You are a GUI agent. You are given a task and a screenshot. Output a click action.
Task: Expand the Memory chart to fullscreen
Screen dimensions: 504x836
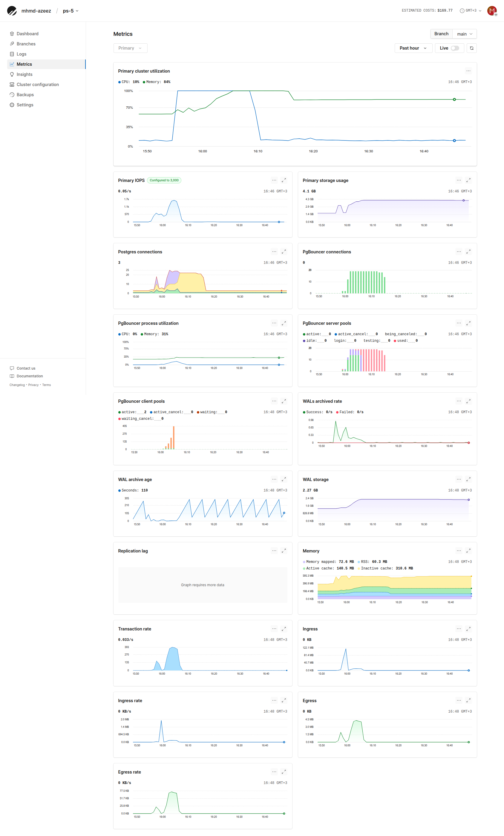click(469, 550)
